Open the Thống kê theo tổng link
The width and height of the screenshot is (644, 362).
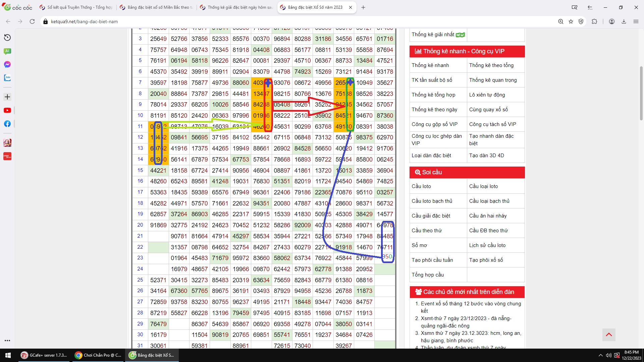click(x=491, y=65)
